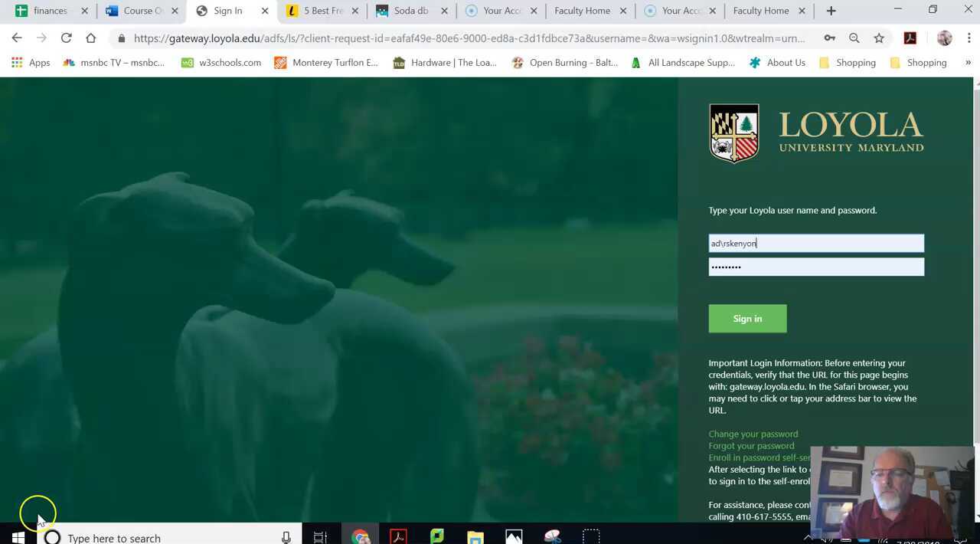Open a new browser tab

tap(831, 11)
